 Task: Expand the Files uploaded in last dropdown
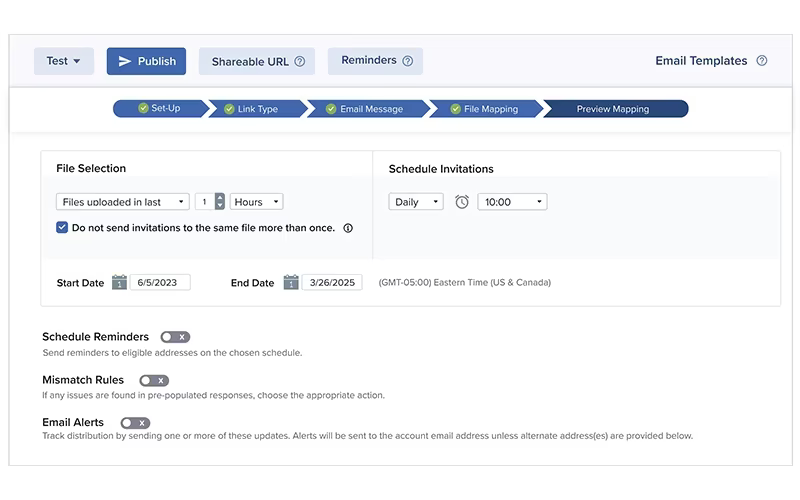(x=122, y=202)
